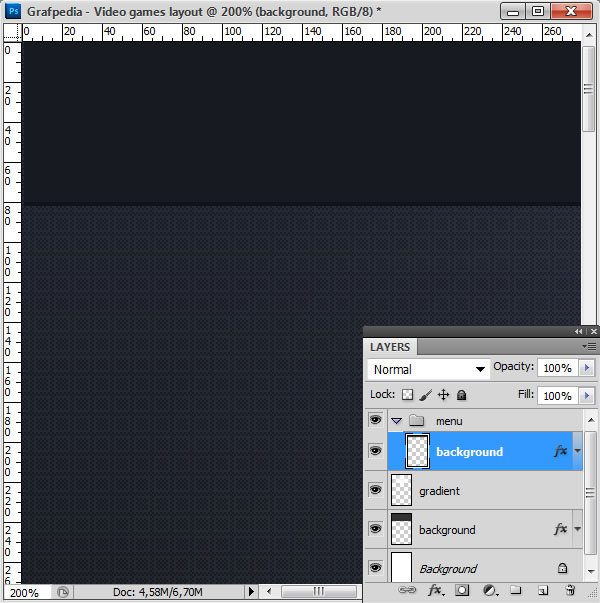Open the Layers panel options menu

590,346
